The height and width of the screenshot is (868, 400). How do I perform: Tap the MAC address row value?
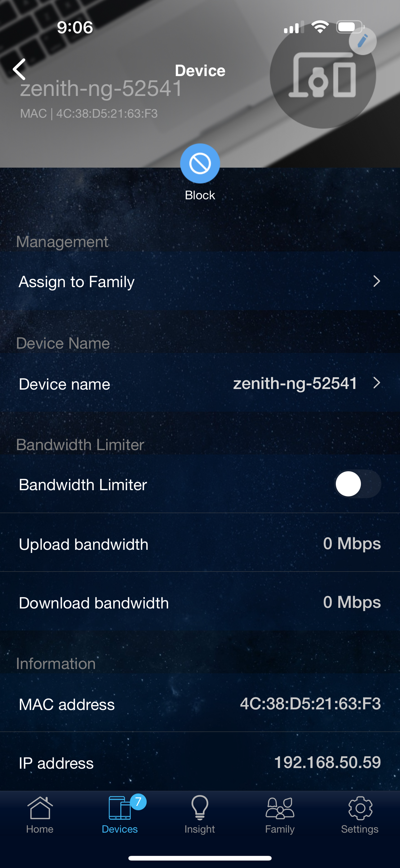pos(310,704)
